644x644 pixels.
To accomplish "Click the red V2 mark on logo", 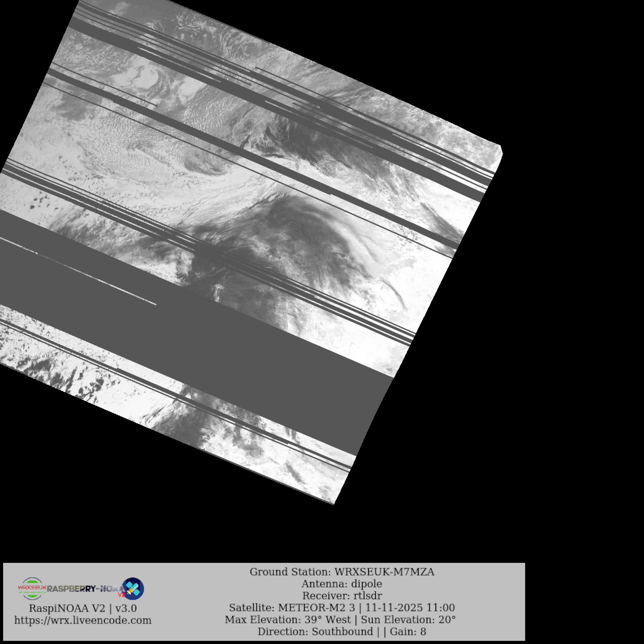I will tap(121, 594).
